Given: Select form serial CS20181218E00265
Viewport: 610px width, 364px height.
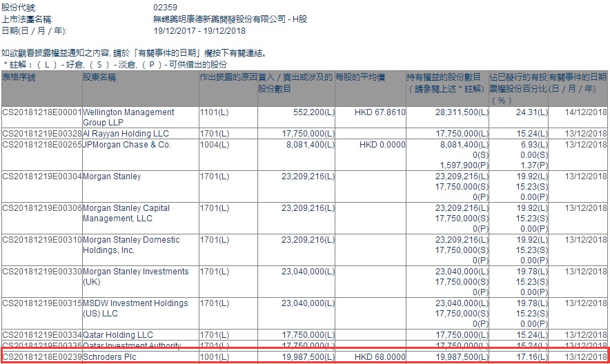Looking at the screenshot, I should coord(42,145).
